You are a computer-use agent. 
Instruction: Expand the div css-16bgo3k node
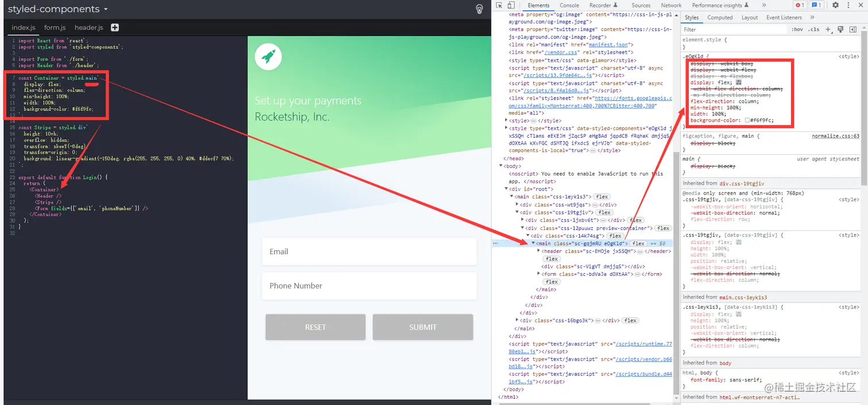(x=517, y=321)
